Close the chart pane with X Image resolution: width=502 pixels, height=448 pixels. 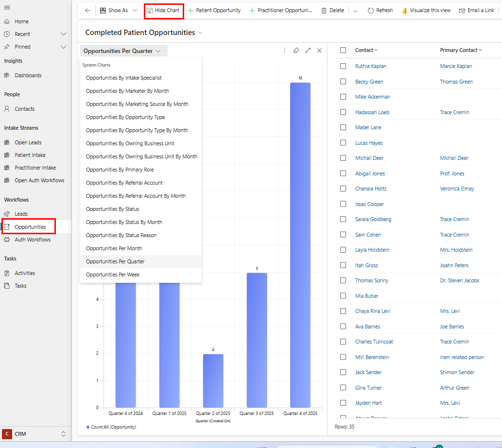[x=319, y=51]
